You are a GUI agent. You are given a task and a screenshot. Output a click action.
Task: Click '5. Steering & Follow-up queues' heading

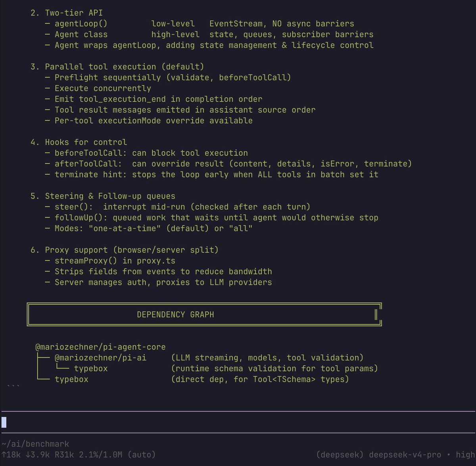pyautogui.click(x=103, y=196)
